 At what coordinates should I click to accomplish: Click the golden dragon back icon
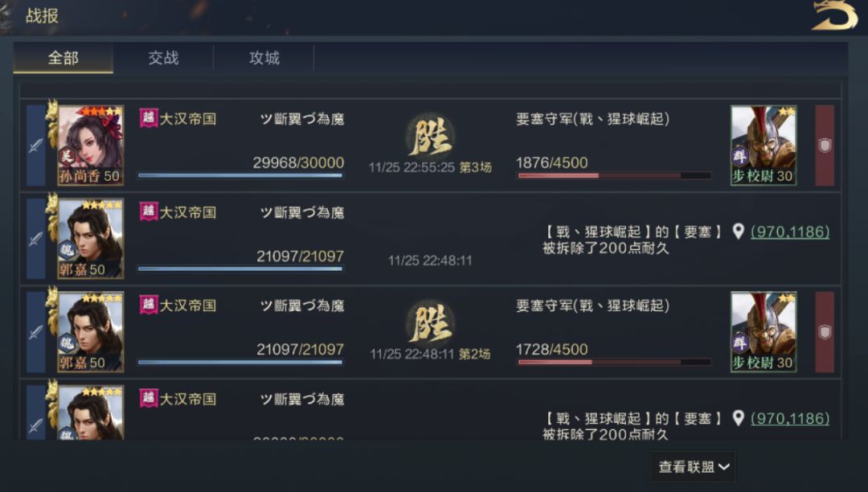click(x=835, y=16)
